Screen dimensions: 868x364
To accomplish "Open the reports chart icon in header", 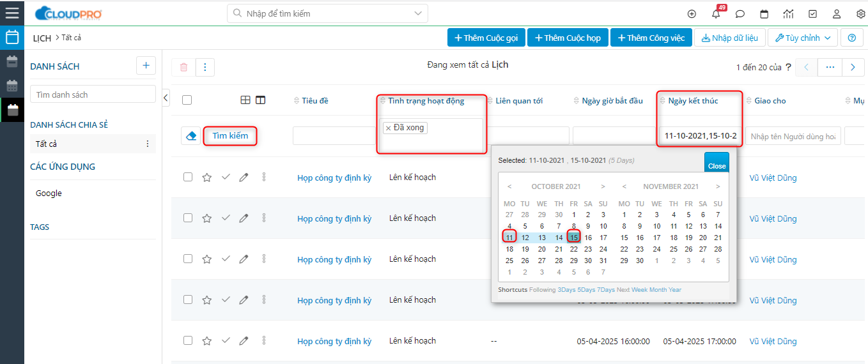I will pyautogui.click(x=788, y=14).
